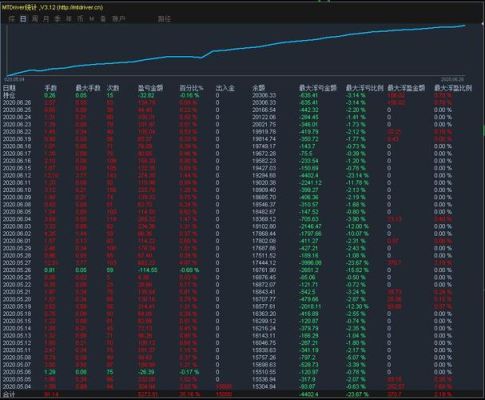Switch to the 月 (monthly) tab
Image resolution: width=485 pixels, height=400 pixels.
(x=46, y=19)
